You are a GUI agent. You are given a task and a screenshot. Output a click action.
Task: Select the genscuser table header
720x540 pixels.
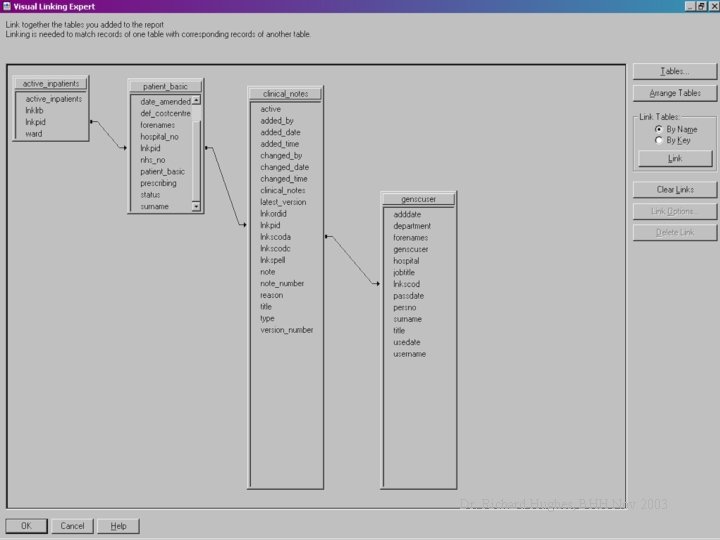418,199
